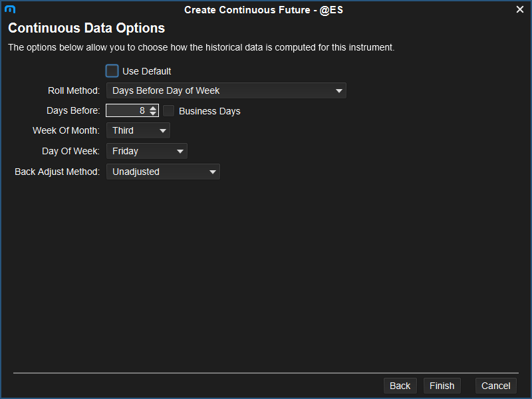Enable the Use Default checkbox

[112, 70]
